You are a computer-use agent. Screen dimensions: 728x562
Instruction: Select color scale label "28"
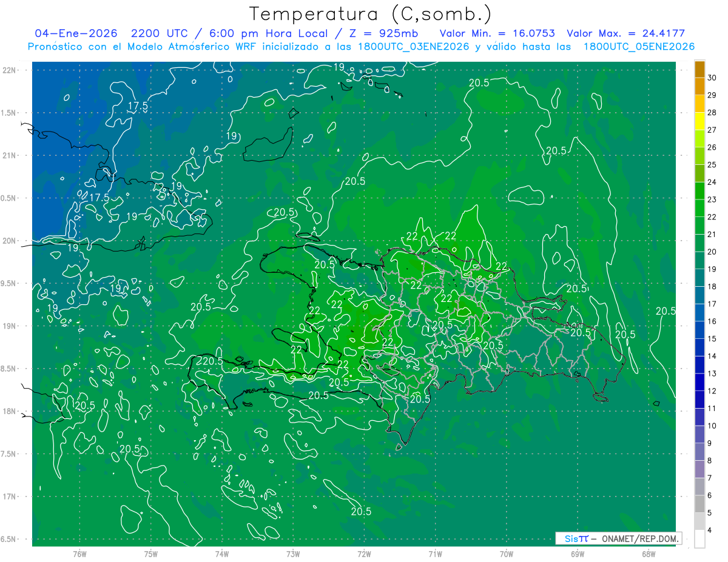click(x=712, y=113)
